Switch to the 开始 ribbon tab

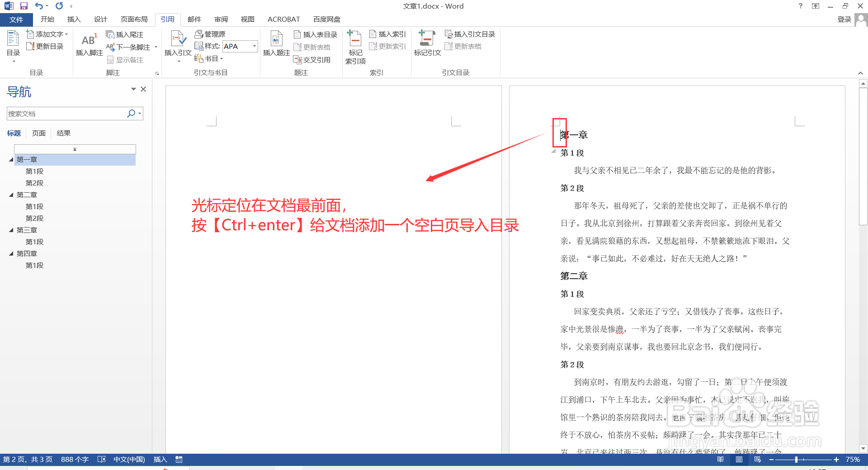(47, 19)
